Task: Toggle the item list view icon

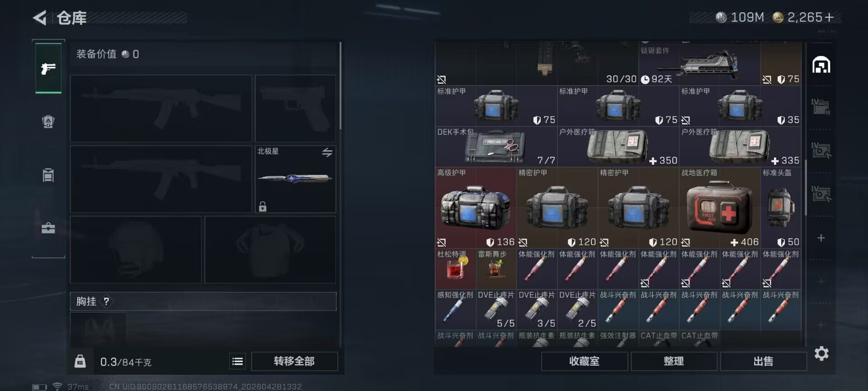Action: pos(237,361)
